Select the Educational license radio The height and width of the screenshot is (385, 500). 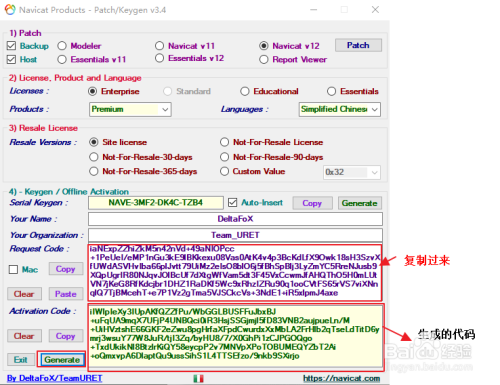coord(245,91)
